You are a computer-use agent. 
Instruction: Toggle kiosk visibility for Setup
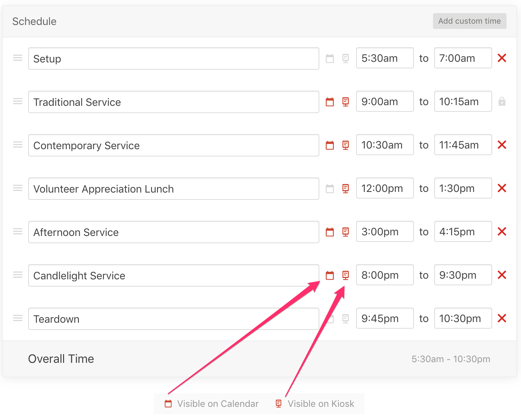(346, 58)
